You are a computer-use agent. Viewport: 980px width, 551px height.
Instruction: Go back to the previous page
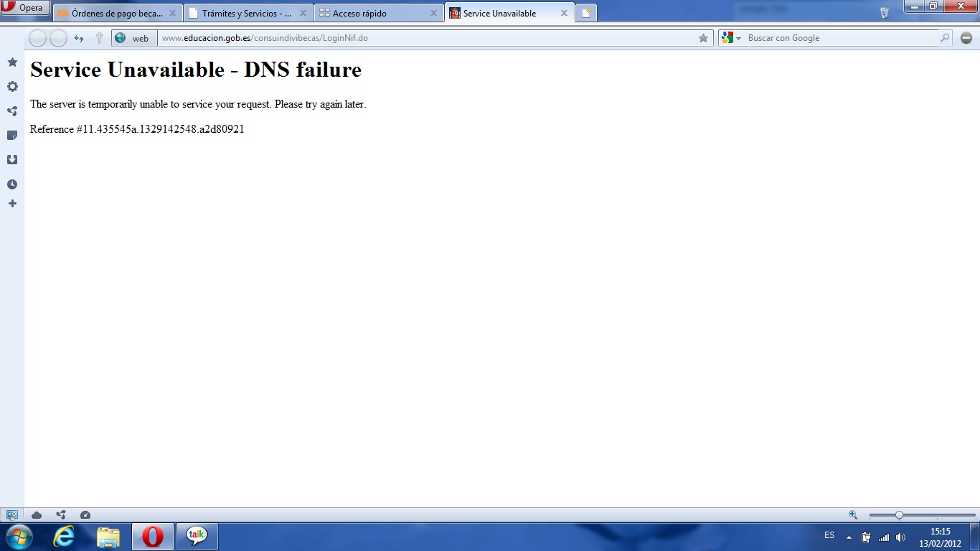37,38
